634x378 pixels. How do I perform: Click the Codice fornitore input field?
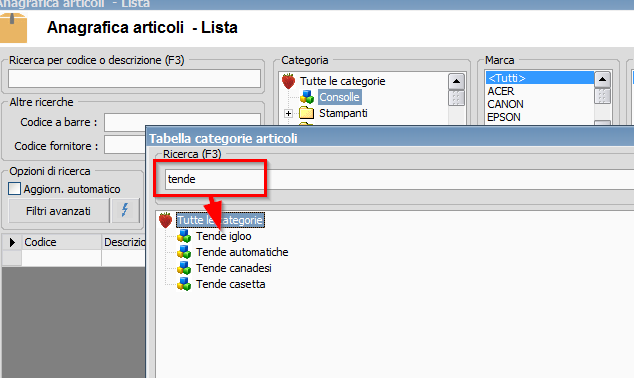pyautogui.click(x=125, y=146)
